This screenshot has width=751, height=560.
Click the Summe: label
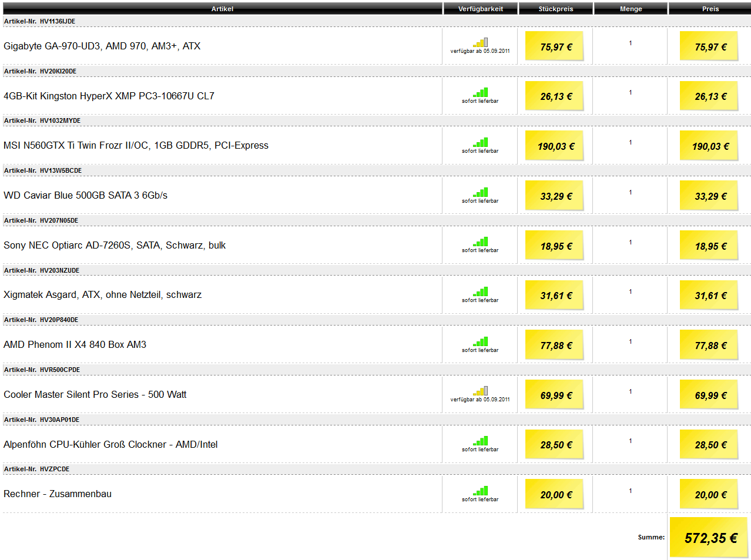[651, 537]
